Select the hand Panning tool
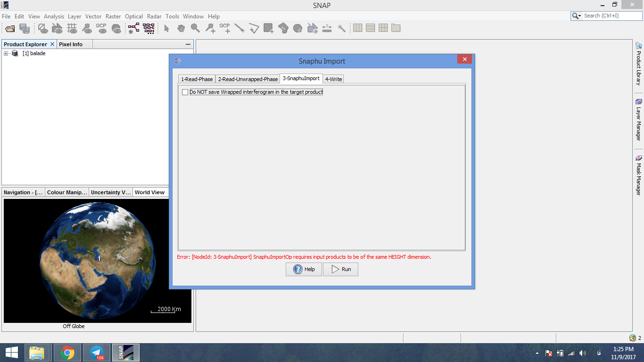The image size is (644, 362). tap(181, 28)
